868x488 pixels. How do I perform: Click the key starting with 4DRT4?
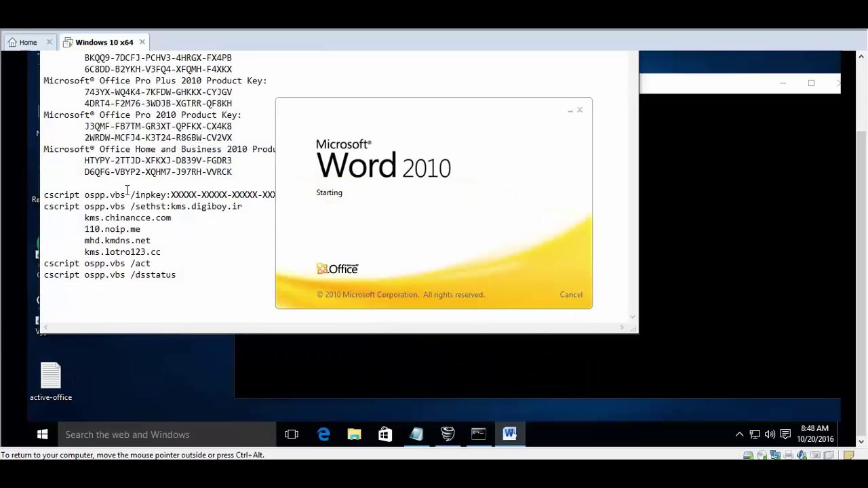(x=158, y=104)
